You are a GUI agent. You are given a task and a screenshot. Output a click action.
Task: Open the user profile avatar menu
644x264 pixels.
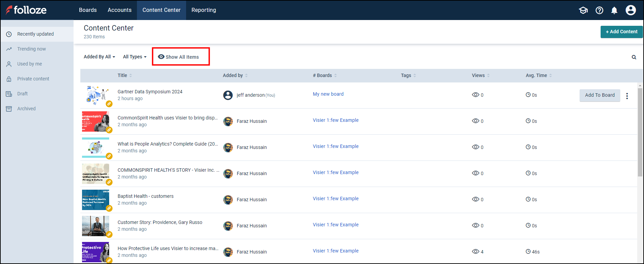630,10
